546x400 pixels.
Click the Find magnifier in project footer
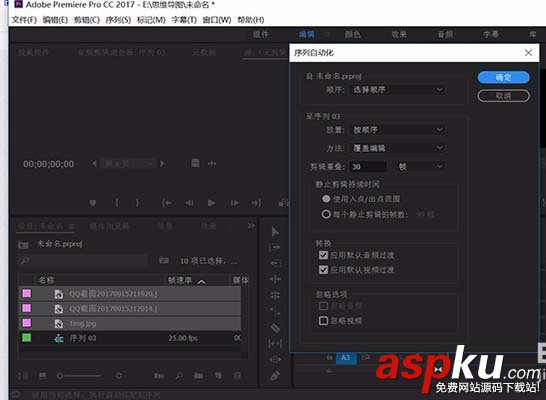pos(179,376)
